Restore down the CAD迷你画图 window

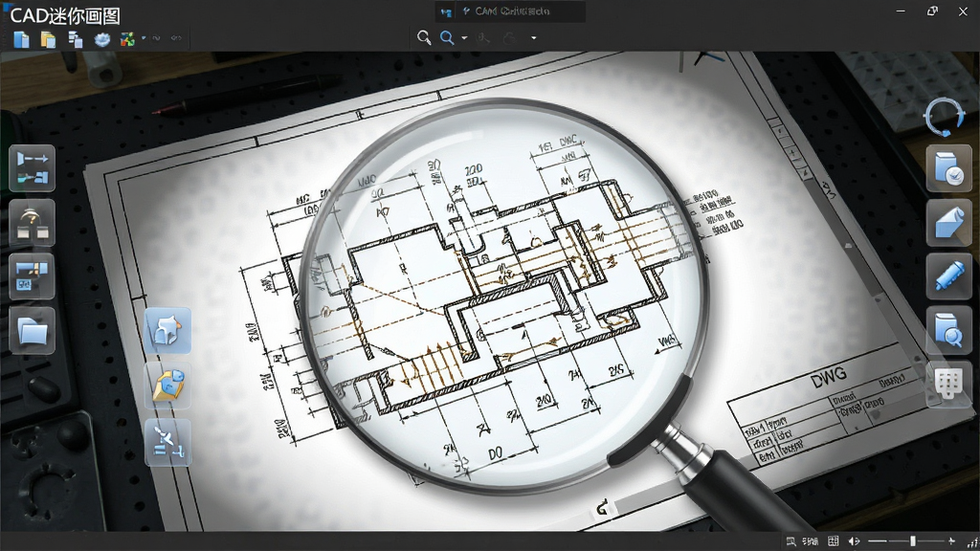coord(932,11)
